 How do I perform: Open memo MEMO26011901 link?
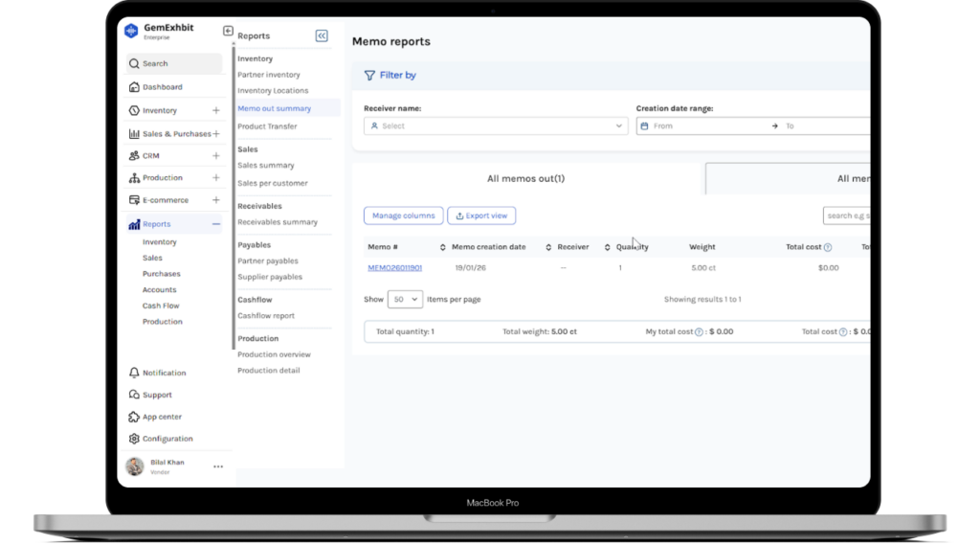pos(394,268)
